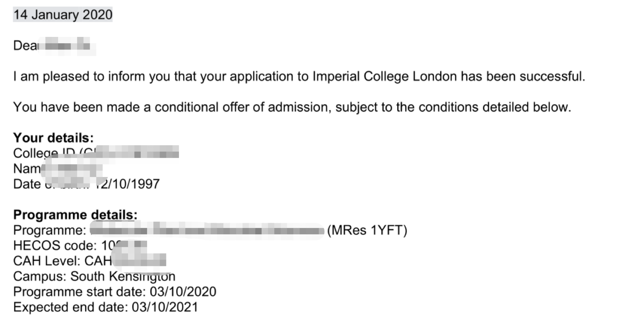Click the "Programme:" field label

50,230
